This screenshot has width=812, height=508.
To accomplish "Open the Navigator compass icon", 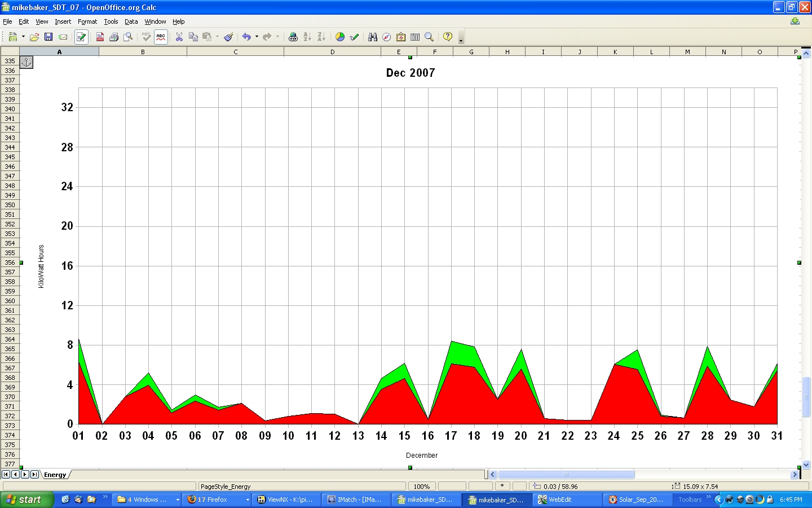I will pos(387,37).
